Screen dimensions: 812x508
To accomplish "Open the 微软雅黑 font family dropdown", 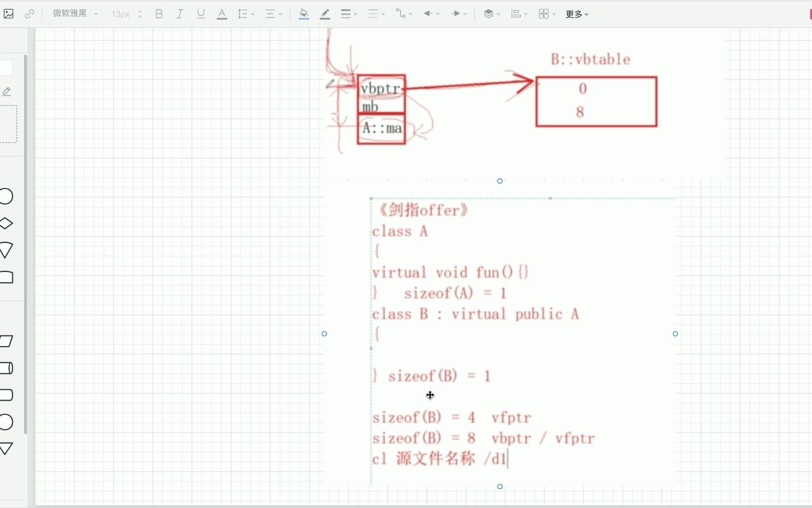I will pyautogui.click(x=75, y=14).
